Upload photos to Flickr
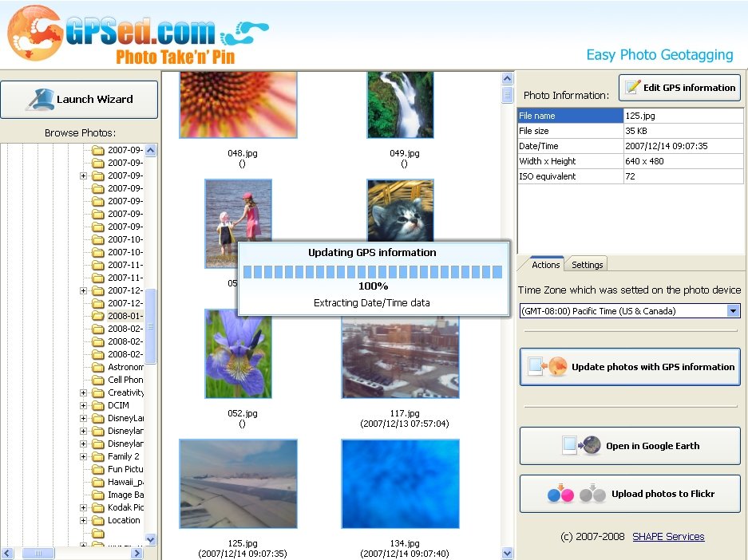 click(630, 494)
